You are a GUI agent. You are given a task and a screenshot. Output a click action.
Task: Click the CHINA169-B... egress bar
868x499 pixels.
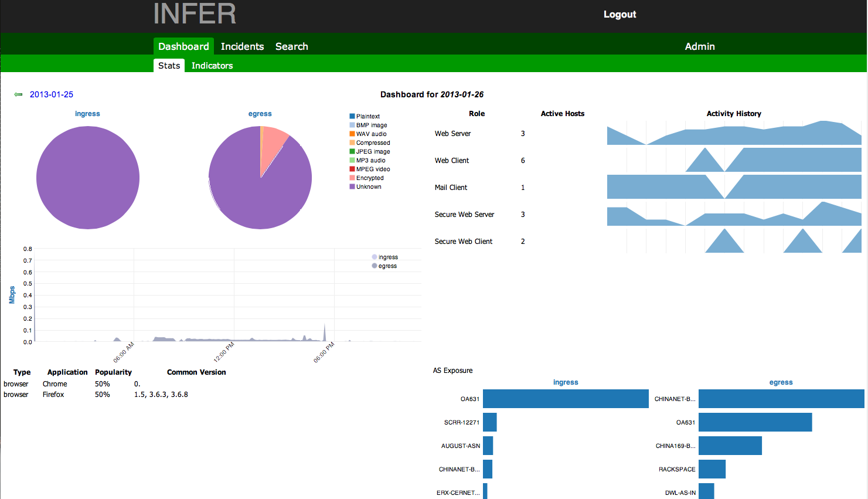coord(730,446)
